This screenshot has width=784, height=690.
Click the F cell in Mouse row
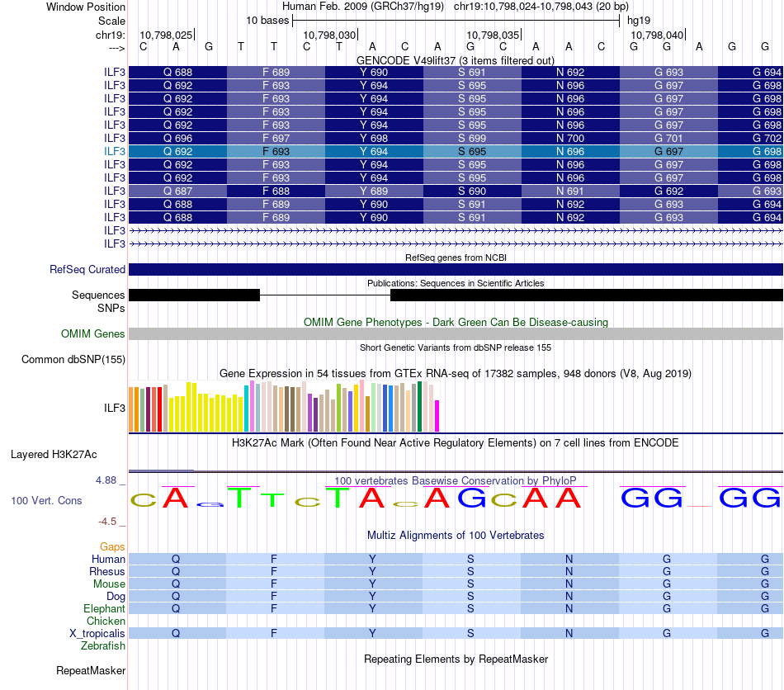coord(274,584)
